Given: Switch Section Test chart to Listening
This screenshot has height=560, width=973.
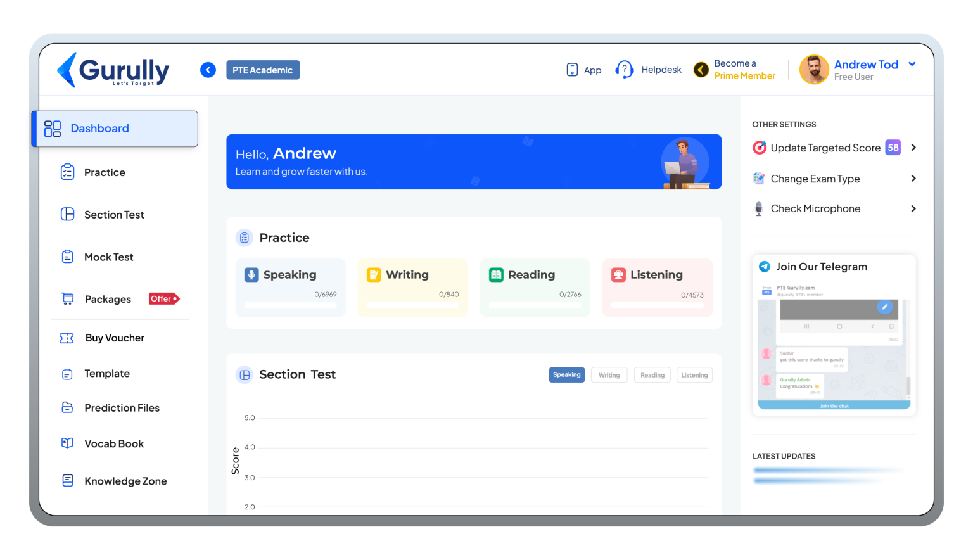Looking at the screenshot, I should [694, 374].
